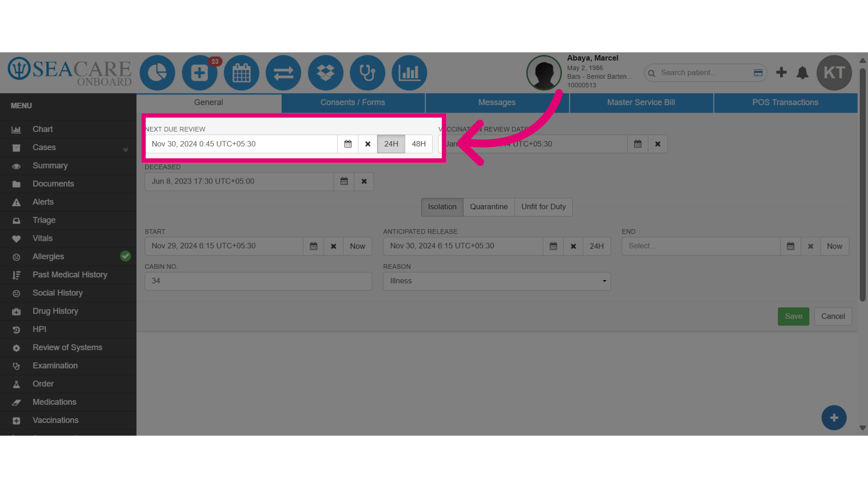Viewport: 868px width, 488px height.
Task: Open Alerts in the sidebar
Action: tap(68, 202)
